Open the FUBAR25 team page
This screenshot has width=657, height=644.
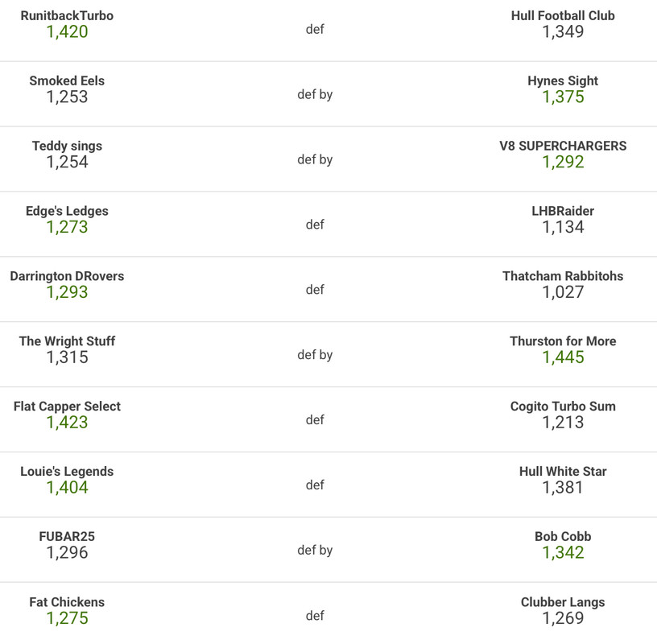click(x=67, y=537)
